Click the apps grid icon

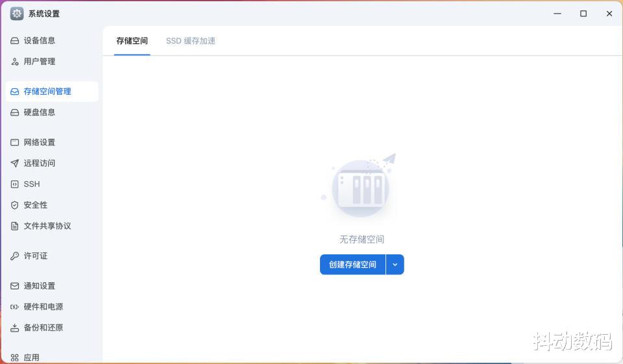[15, 358]
